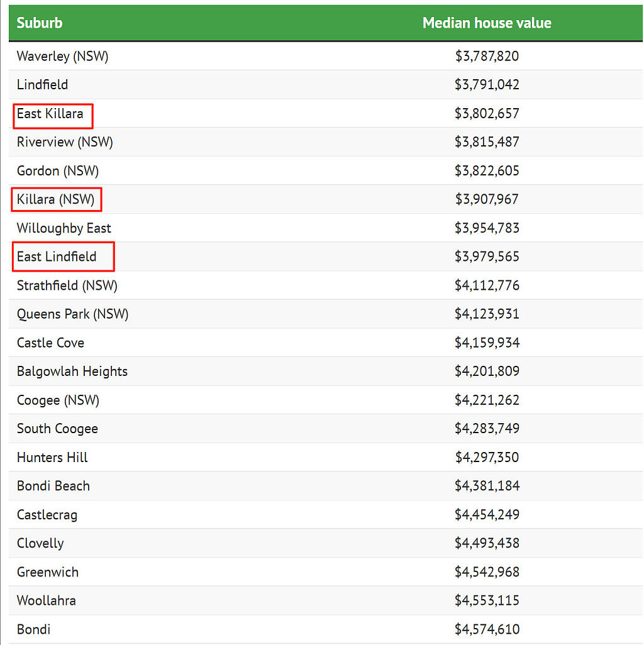Click the value $3,791,042
The height and width of the screenshot is (645, 644).
click(x=487, y=85)
